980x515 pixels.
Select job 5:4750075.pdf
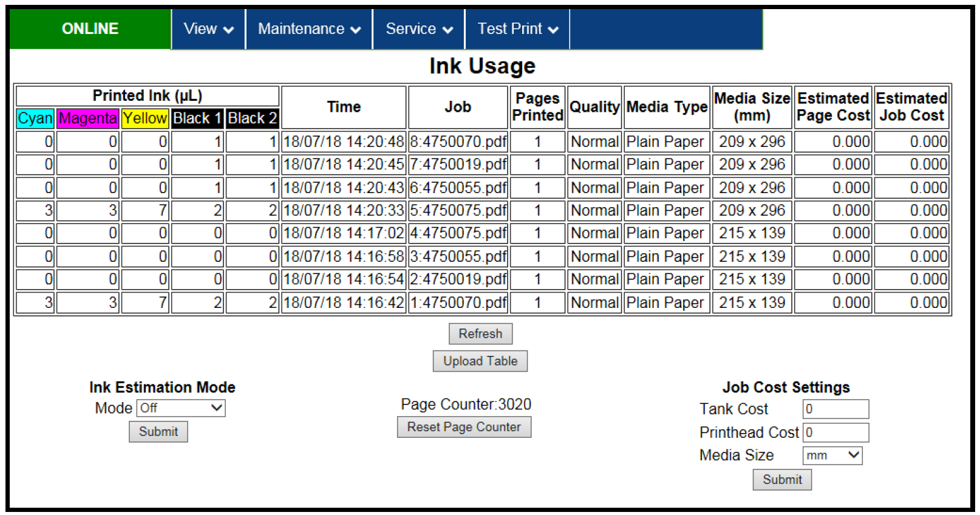click(x=458, y=211)
